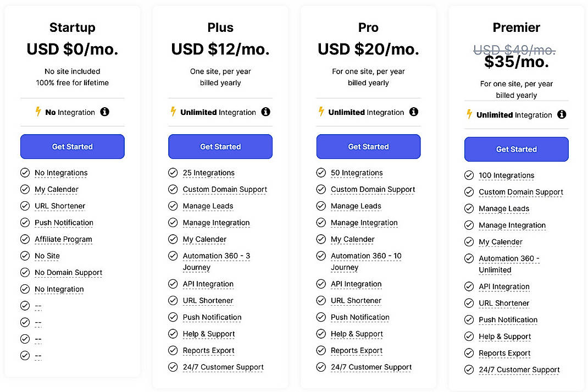Click the lightning bolt icon in the Premier plan
Viewport: 588px width, 392px height.
coord(470,115)
